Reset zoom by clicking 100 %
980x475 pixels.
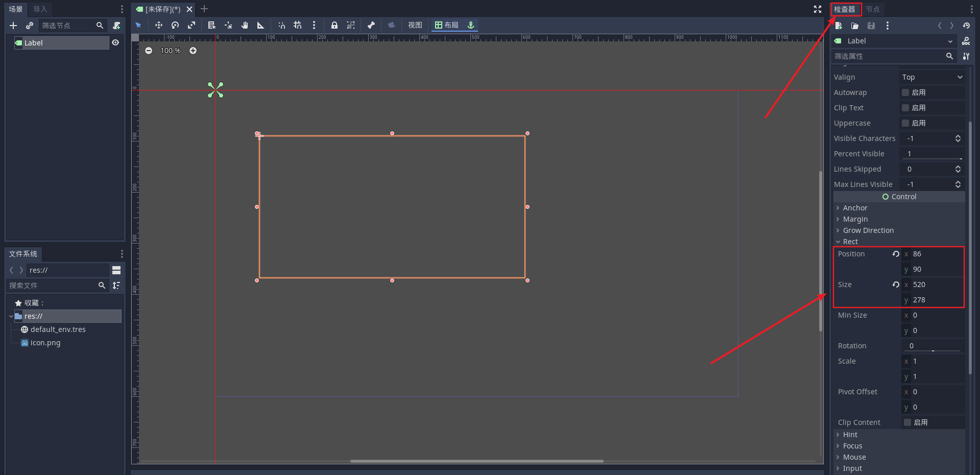[171, 51]
